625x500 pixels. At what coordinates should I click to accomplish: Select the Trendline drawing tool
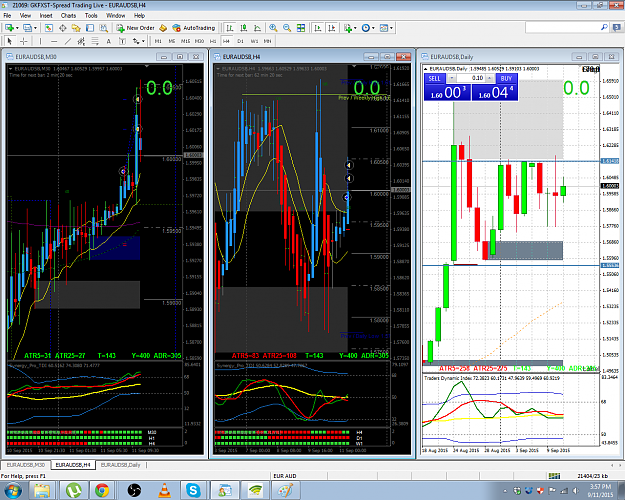click(x=68, y=41)
